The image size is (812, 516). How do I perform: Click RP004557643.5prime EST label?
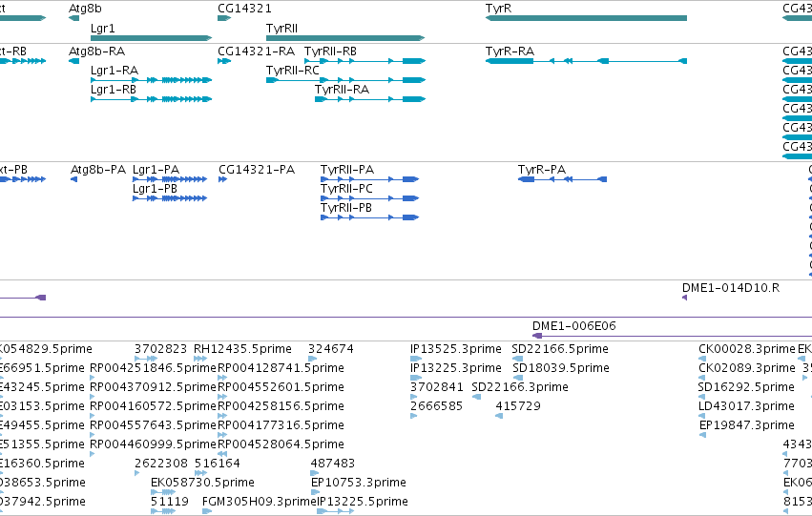pyautogui.click(x=153, y=425)
